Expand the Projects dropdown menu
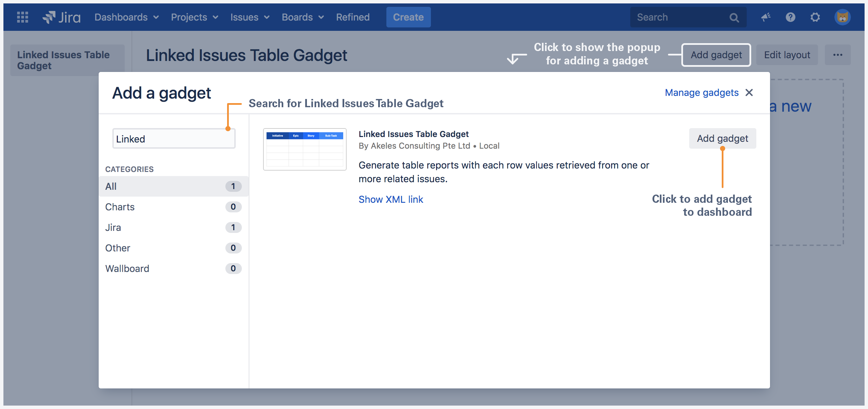Screen dimensions: 868x409 [x=195, y=17]
